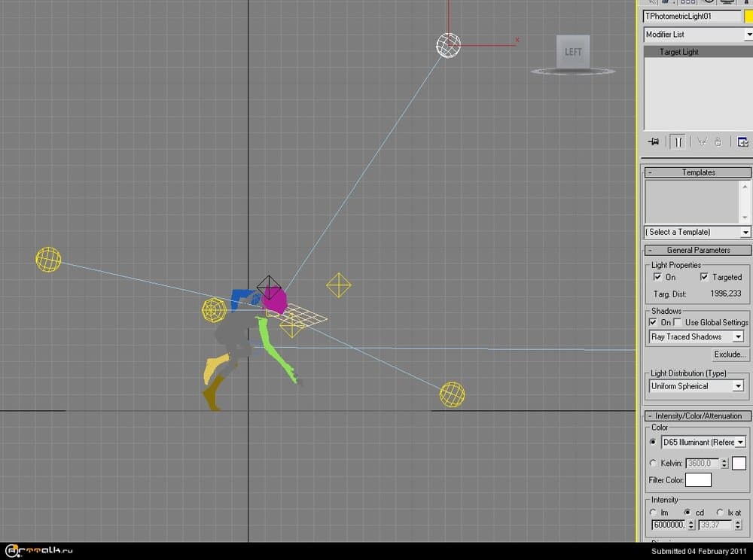
Task: Click the Pin Stack icon
Action: [654, 142]
